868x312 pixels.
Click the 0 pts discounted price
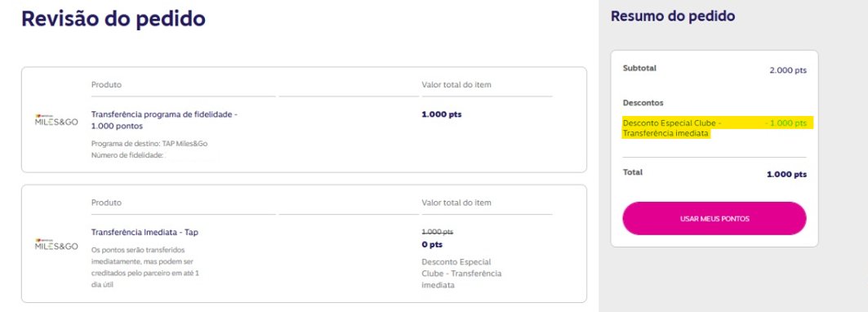coord(432,244)
